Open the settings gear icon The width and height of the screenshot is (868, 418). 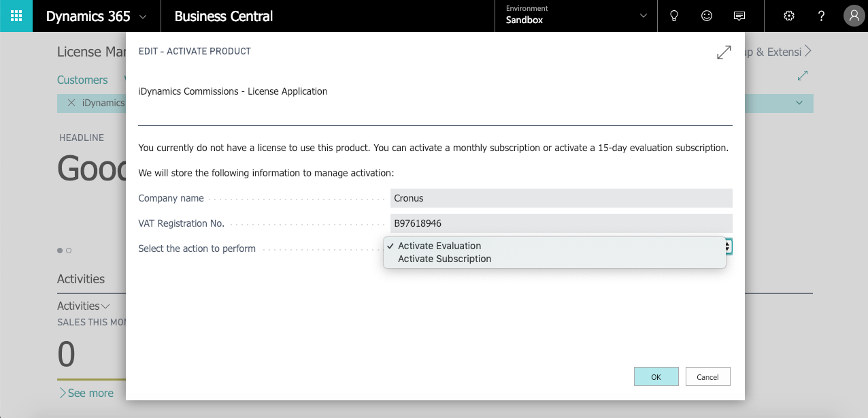(x=789, y=16)
